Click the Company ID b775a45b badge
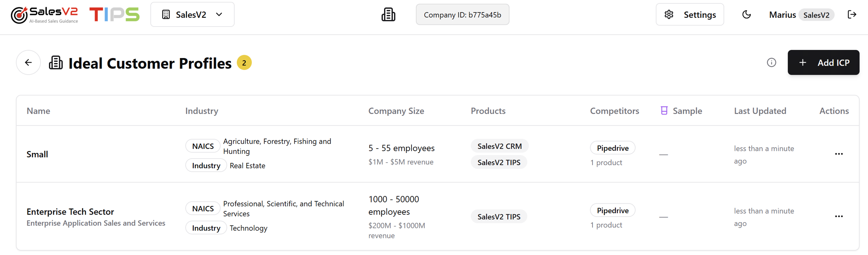Screen dimensions: 868x255 [x=462, y=15]
